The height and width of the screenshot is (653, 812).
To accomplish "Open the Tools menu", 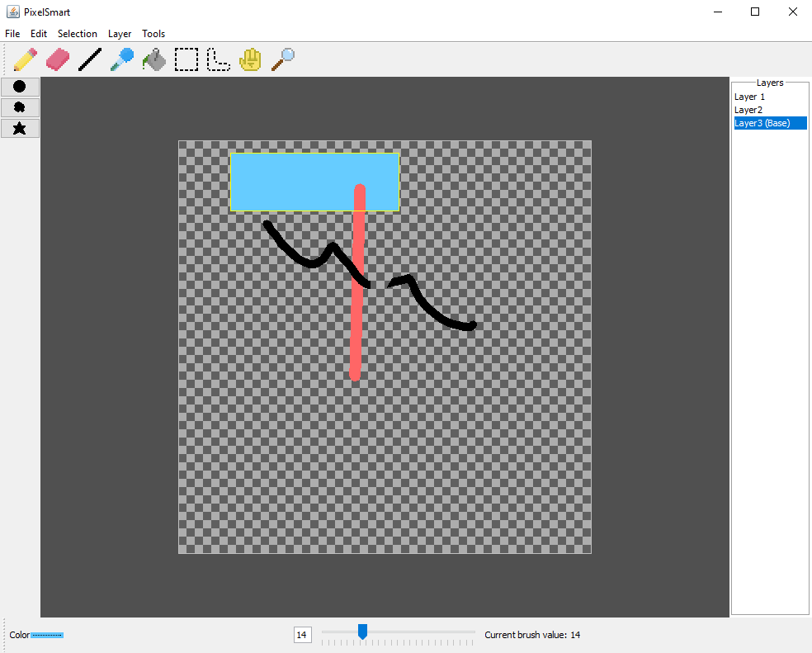I will tap(153, 34).
